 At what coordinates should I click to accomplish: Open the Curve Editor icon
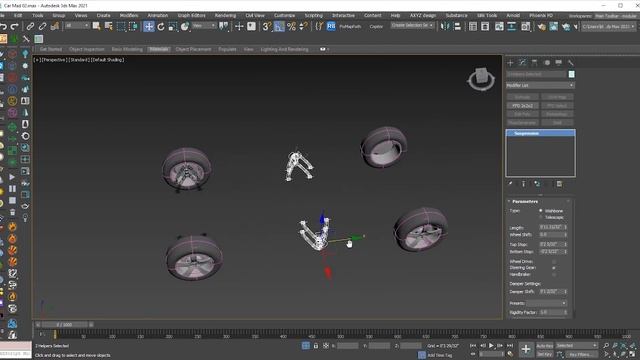point(499,27)
